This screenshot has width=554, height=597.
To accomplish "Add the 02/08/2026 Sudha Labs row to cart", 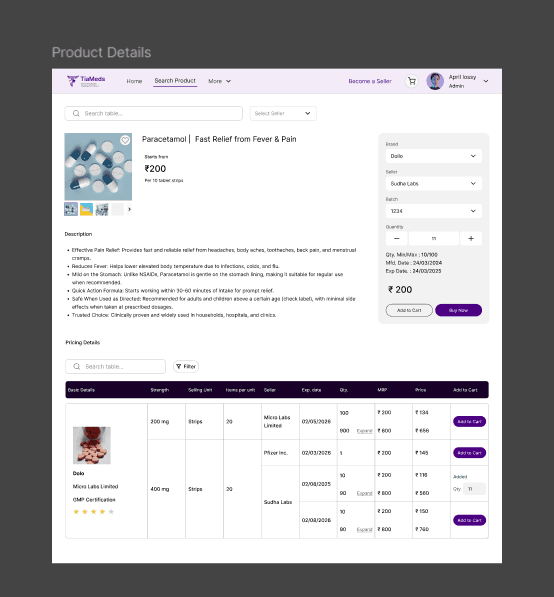I will coord(469,520).
